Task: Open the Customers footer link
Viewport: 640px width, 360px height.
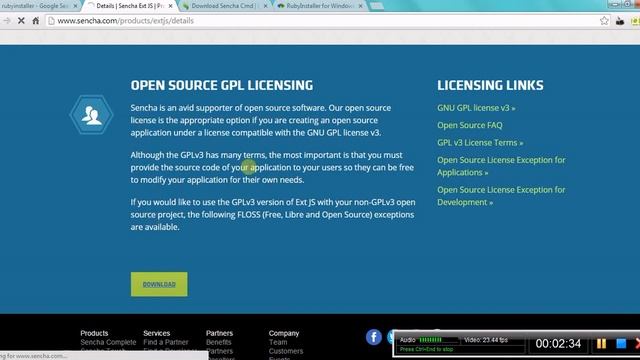Action: pos(286,351)
